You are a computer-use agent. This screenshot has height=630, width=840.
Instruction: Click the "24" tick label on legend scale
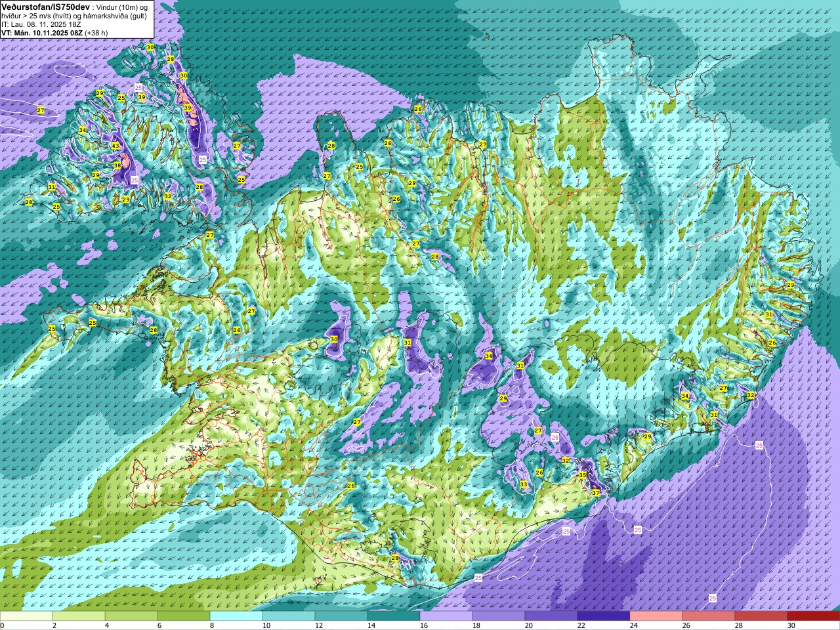tap(634, 625)
